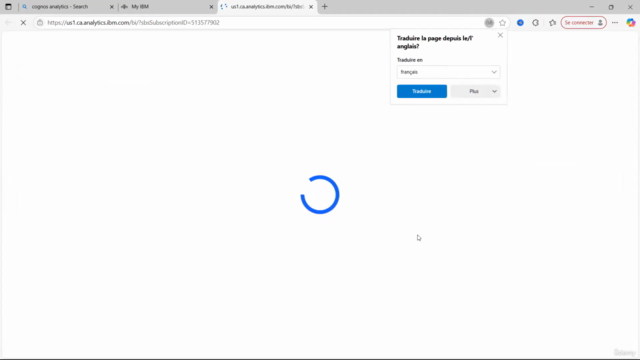
Task: Open the translate icon in address bar
Action: click(489, 23)
